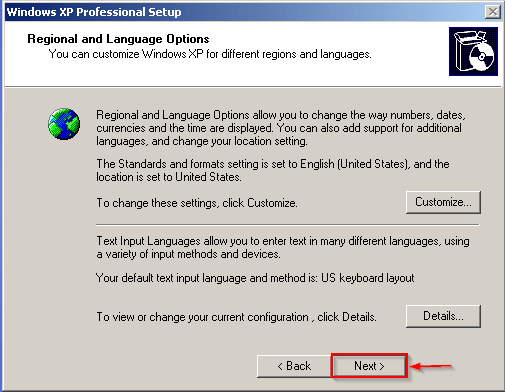The height and width of the screenshot is (392, 505).
Task: Click the globe regional options icon
Action: [64, 124]
